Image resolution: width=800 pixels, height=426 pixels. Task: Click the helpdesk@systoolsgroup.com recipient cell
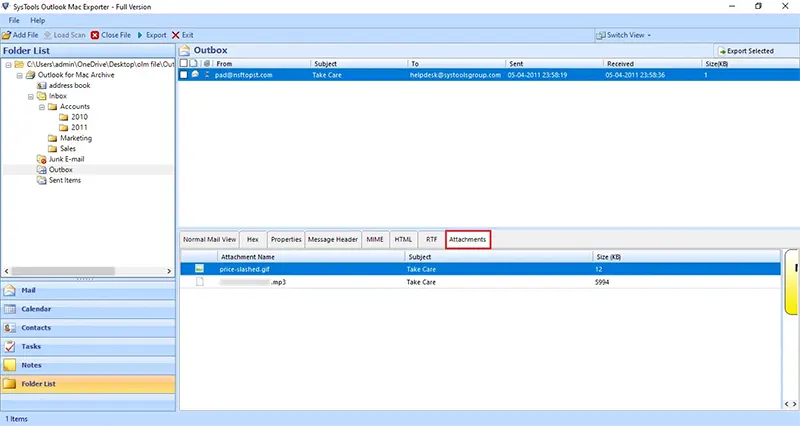455,75
